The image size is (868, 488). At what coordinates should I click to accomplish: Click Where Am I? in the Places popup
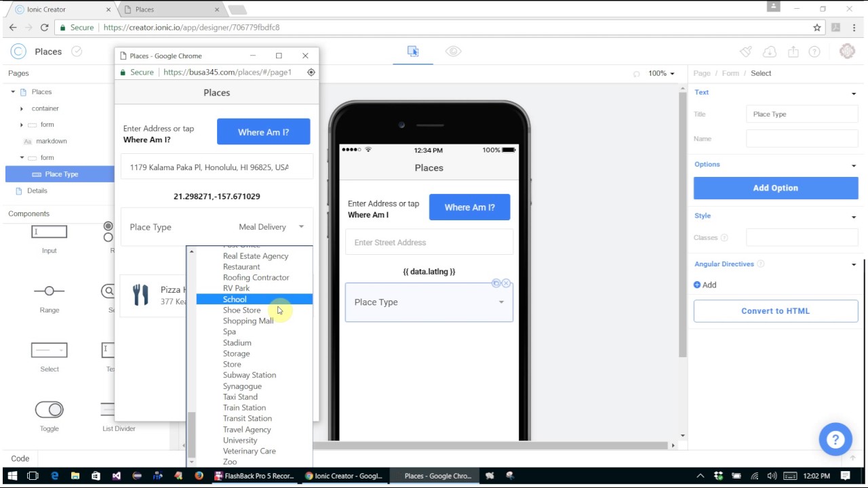[263, 132]
